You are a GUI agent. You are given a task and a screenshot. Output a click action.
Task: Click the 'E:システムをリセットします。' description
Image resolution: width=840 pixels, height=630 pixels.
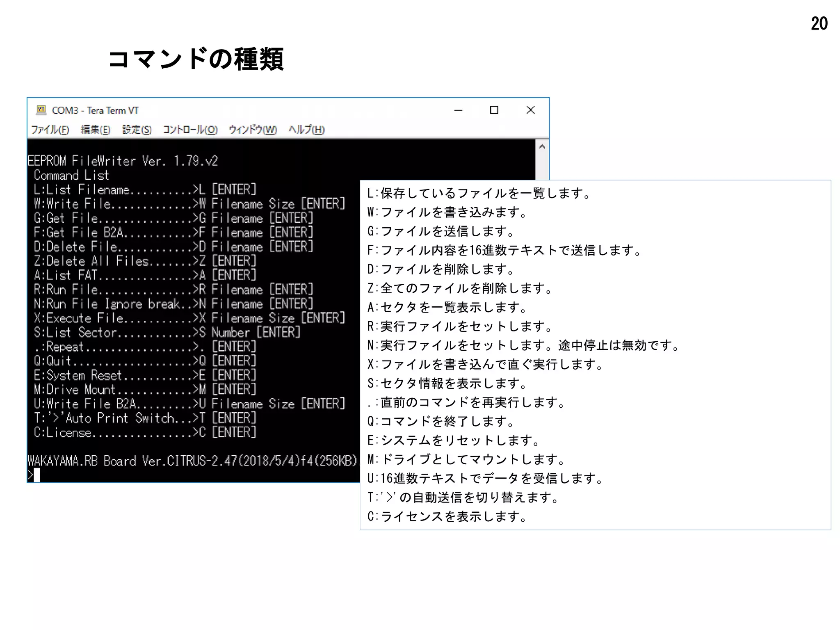(x=454, y=441)
